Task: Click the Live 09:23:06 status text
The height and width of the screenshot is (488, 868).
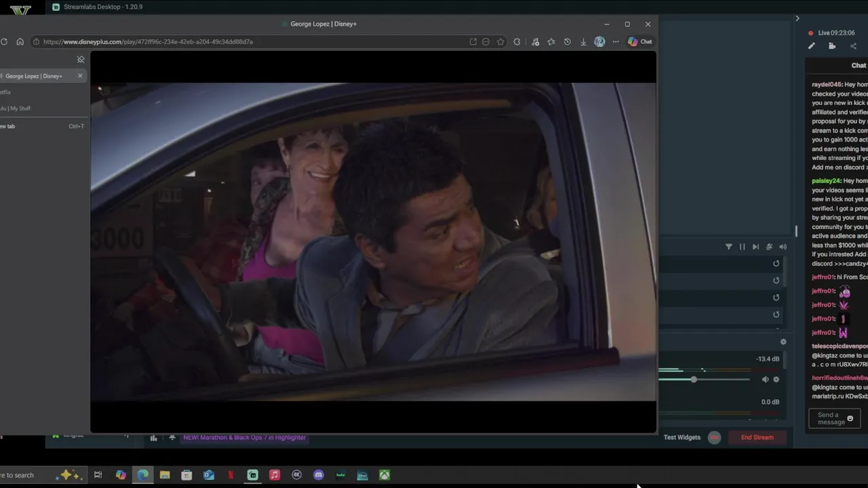Action: (836, 33)
